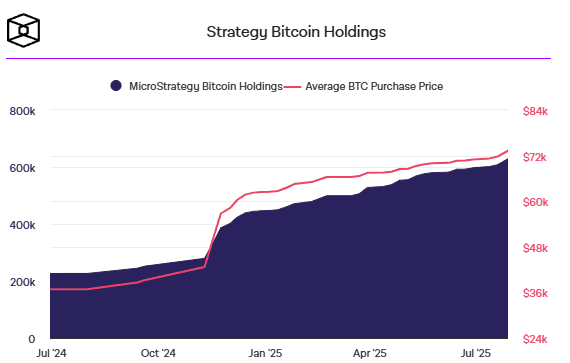This screenshot has height=363, width=570.
Task: Select the Jul '25 x-axis label
Action: (x=476, y=353)
